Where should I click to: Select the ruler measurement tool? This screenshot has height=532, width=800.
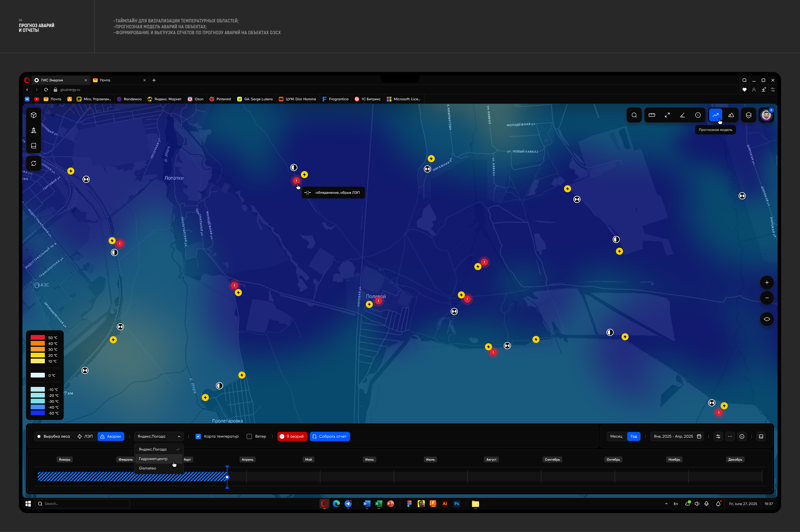point(652,115)
